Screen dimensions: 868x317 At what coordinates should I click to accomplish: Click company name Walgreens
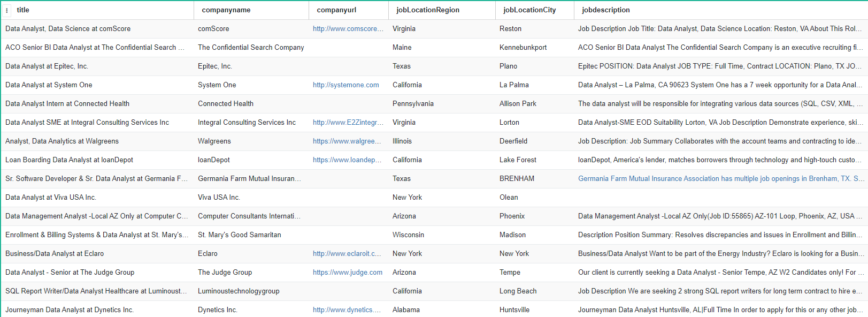pos(214,141)
